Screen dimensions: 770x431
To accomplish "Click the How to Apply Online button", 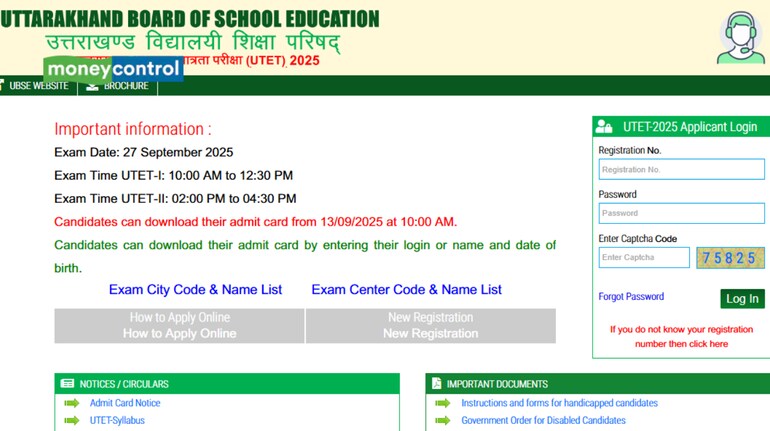I will [179, 326].
